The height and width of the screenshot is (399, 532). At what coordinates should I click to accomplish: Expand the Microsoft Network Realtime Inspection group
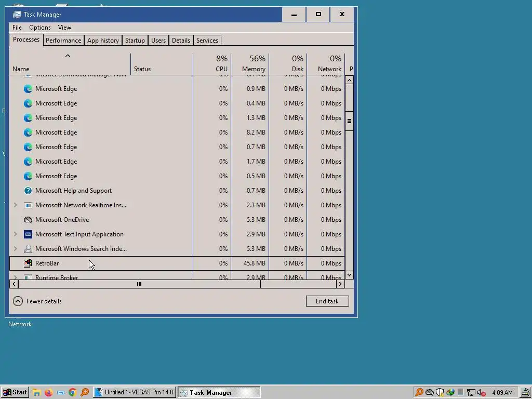point(15,205)
